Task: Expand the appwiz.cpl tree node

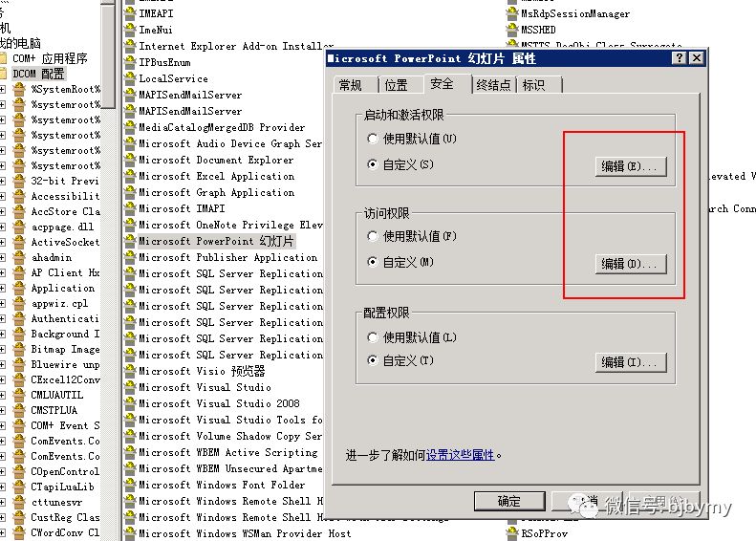Action: (x=3, y=303)
